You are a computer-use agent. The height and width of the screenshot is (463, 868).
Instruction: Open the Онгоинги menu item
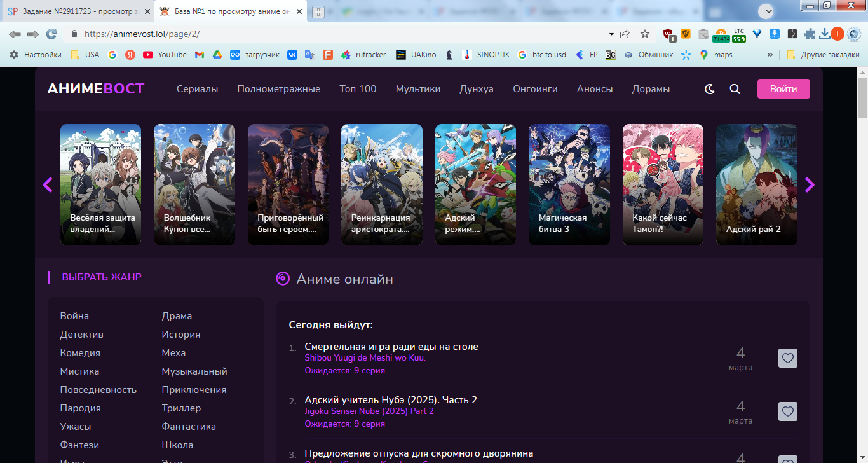pos(535,89)
